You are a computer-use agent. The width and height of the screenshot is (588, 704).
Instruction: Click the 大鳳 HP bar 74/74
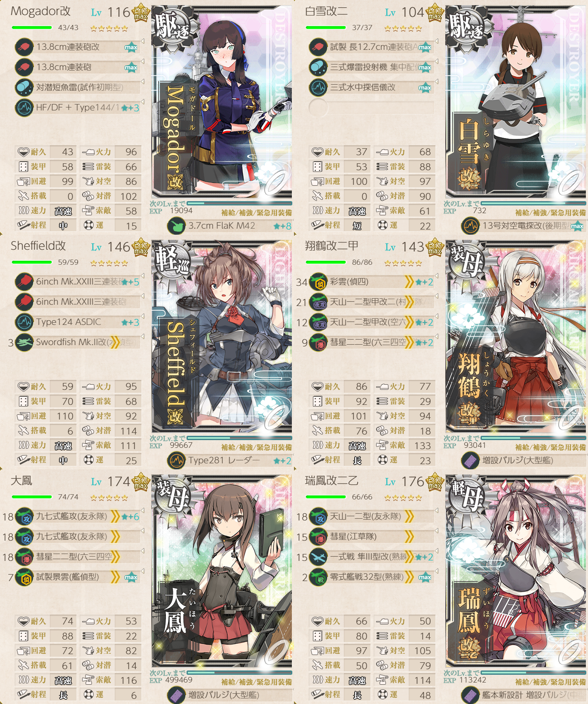coord(32,497)
